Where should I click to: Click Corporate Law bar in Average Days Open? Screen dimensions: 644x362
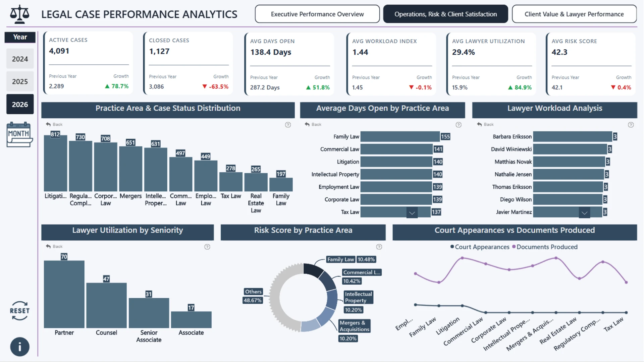click(396, 199)
